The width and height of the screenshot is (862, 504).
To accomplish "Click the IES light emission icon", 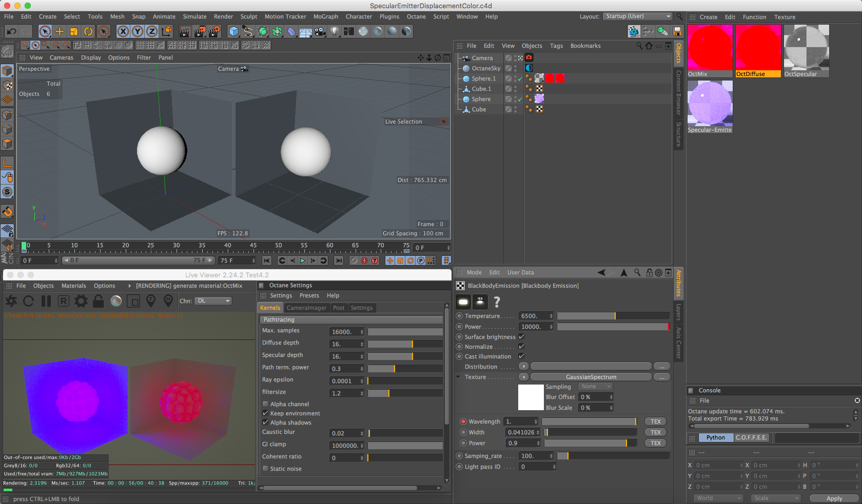I will tap(480, 301).
